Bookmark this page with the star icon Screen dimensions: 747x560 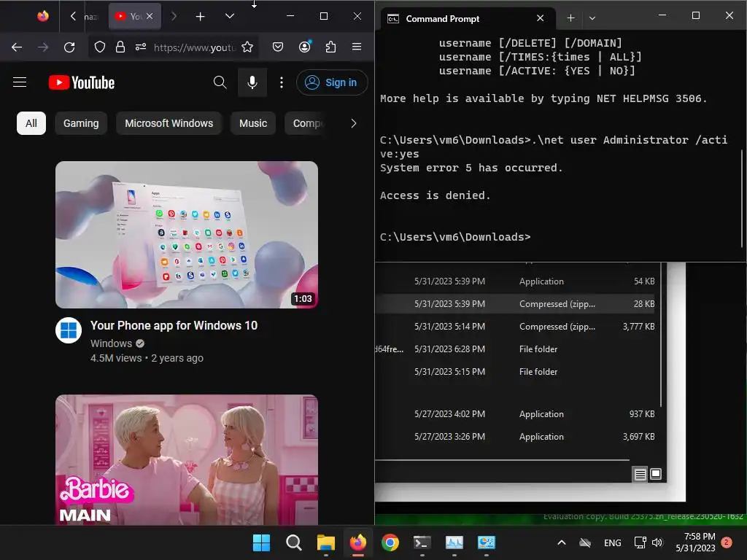pos(247,47)
